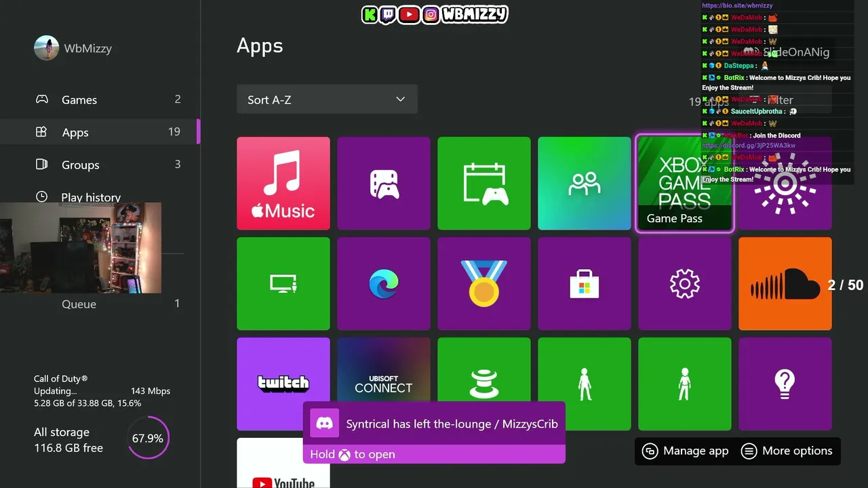Open the discord.gg invite link in chat
The image size is (868, 488).
pyautogui.click(x=749, y=146)
